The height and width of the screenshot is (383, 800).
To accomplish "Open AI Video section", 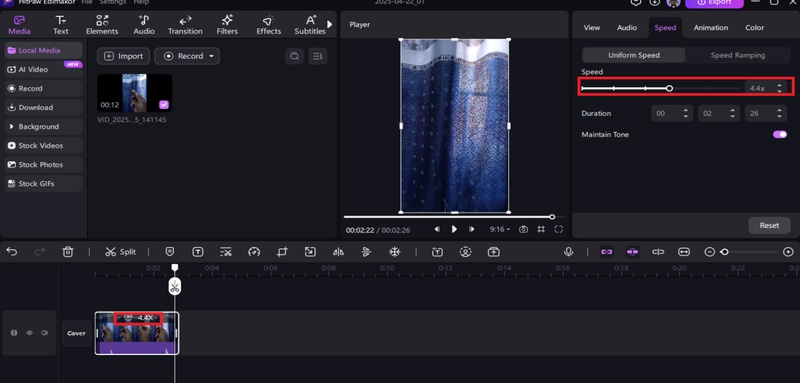I will click(43, 69).
